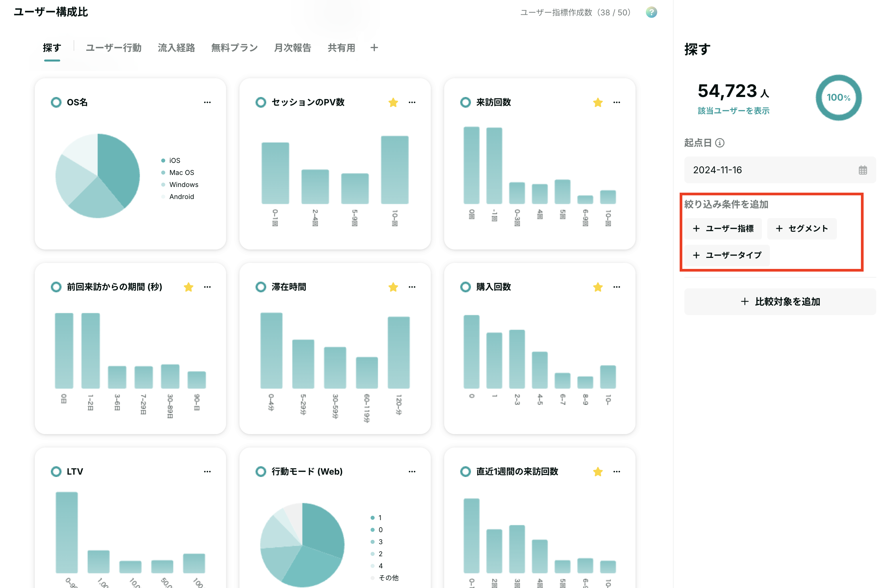Select the 探す tab
The width and height of the screenshot is (883, 588).
[x=52, y=47]
